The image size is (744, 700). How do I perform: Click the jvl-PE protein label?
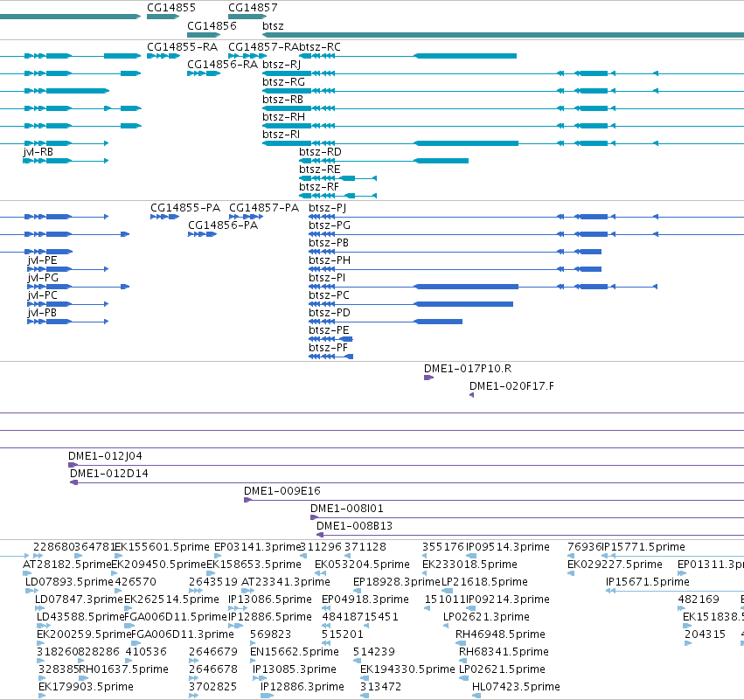pyautogui.click(x=42, y=260)
